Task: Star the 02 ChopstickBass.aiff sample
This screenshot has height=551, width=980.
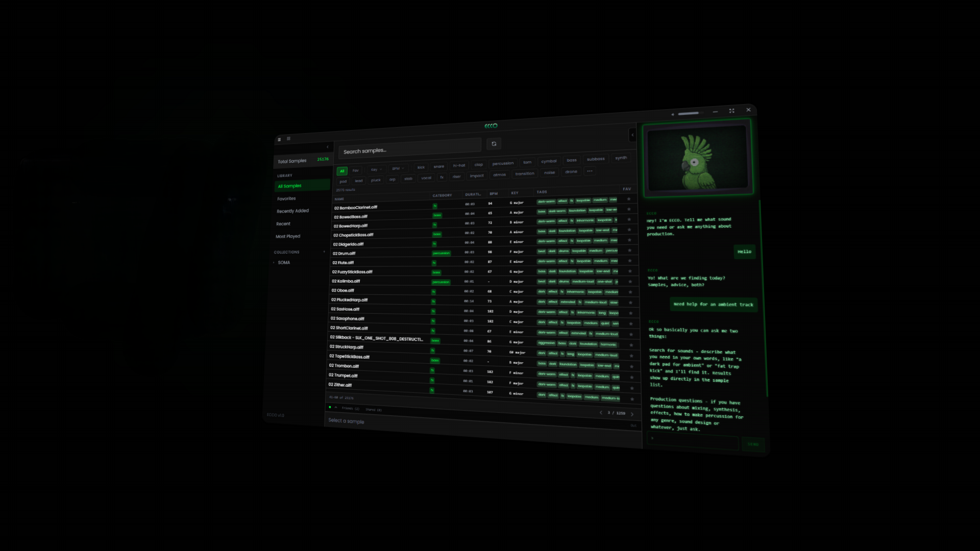Action: pos(629,230)
